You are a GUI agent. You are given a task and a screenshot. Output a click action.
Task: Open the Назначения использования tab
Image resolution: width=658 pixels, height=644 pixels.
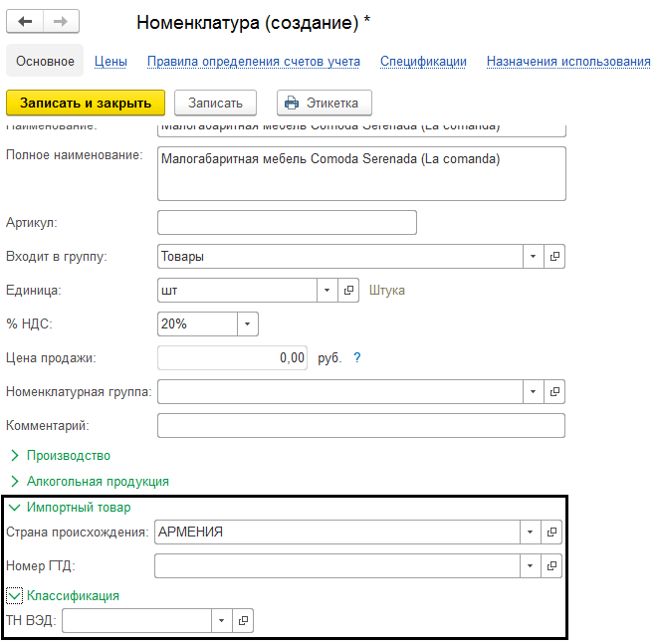[568, 62]
